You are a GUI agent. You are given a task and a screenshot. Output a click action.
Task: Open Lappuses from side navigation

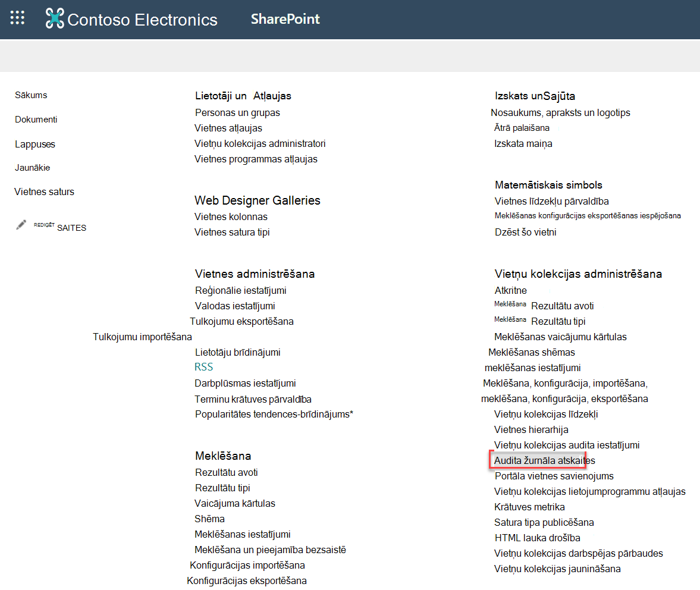35,144
